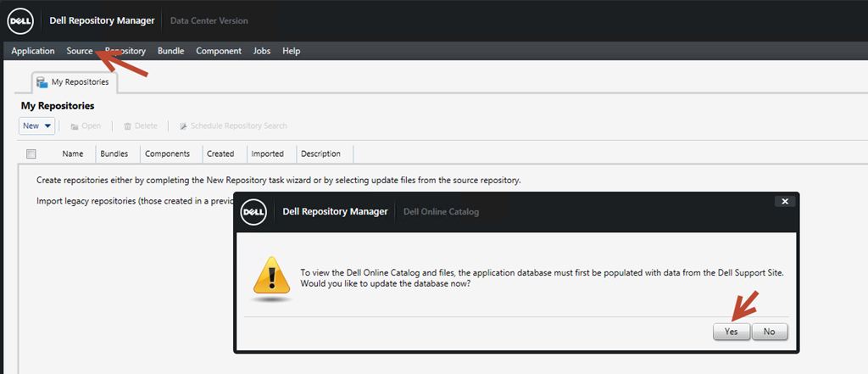This screenshot has height=374, width=868.
Task: Switch to the My Repositories tab
Action: pyautogui.click(x=75, y=82)
